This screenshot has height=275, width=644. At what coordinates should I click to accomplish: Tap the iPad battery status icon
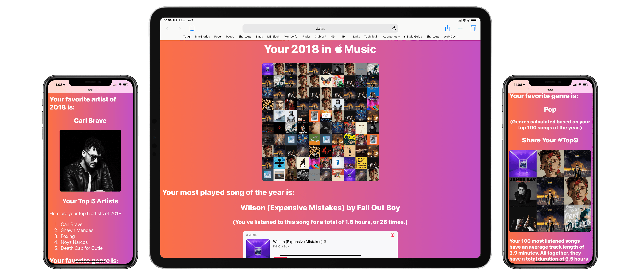tap(474, 20)
